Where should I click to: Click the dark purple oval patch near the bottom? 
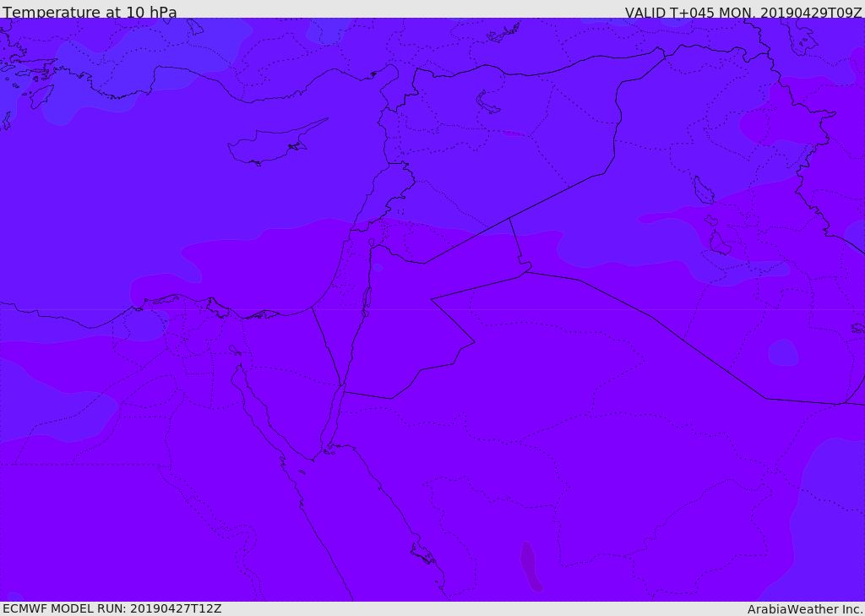pos(530,566)
